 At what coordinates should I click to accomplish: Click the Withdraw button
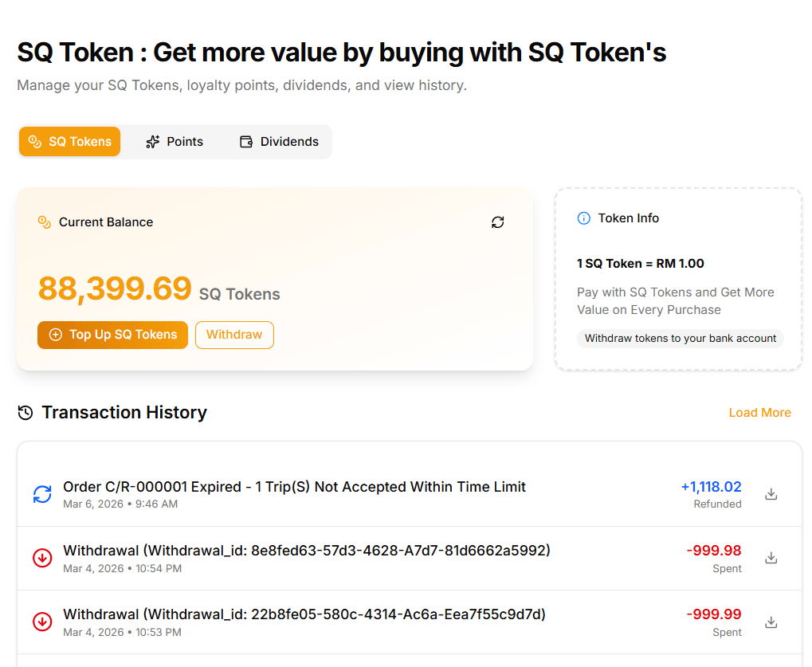234,335
